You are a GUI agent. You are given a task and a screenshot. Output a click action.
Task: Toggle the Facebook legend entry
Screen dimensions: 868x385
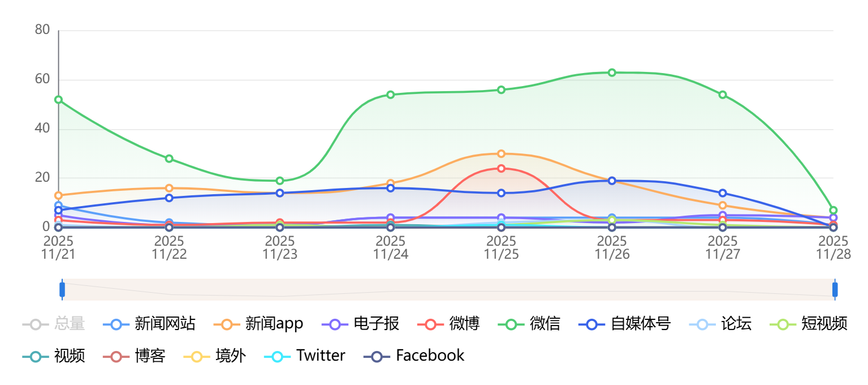pos(430,356)
